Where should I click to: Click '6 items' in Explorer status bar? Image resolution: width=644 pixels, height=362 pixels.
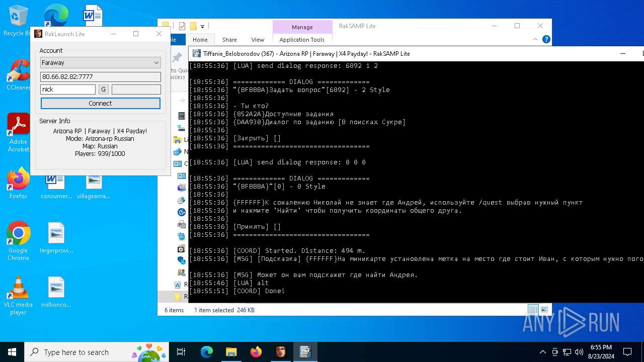174,310
